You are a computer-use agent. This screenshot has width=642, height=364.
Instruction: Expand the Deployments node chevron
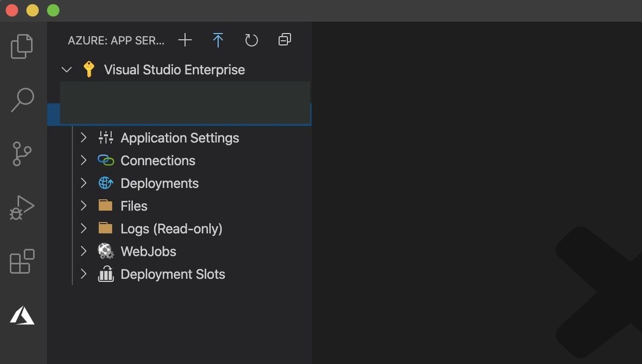point(83,183)
